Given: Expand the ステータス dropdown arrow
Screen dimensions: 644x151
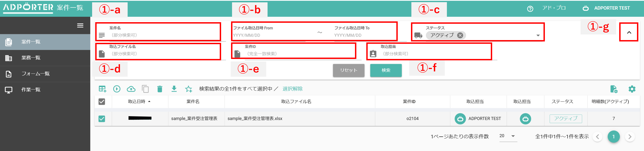Looking at the screenshot, I should 538,35.
